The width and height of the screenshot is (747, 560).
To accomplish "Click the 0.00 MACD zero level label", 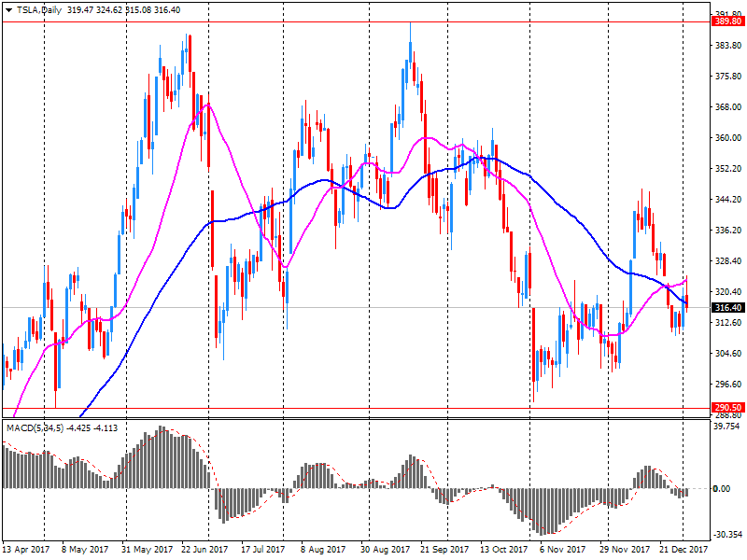I will tap(725, 488).
